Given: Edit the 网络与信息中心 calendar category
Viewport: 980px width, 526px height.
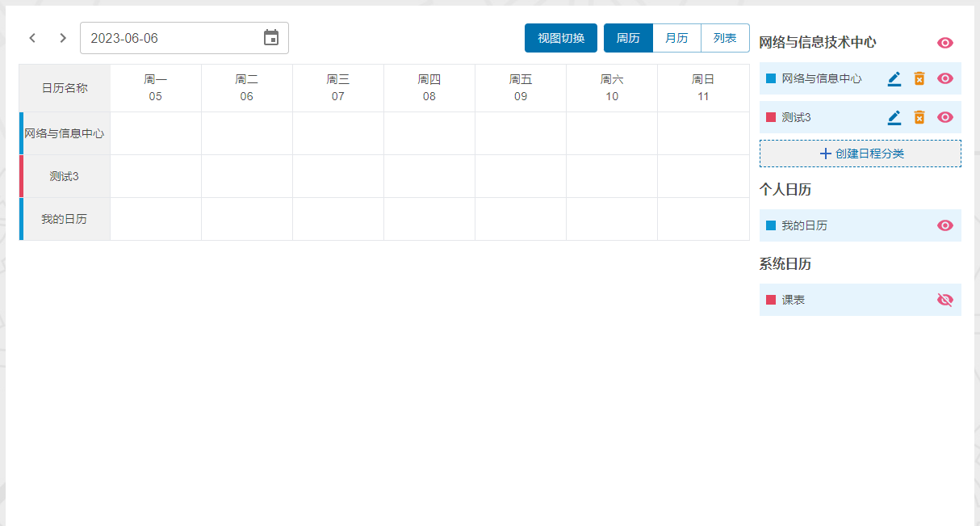Looking at the screenshot, I should pyautogui.click(x=894, y=78).
